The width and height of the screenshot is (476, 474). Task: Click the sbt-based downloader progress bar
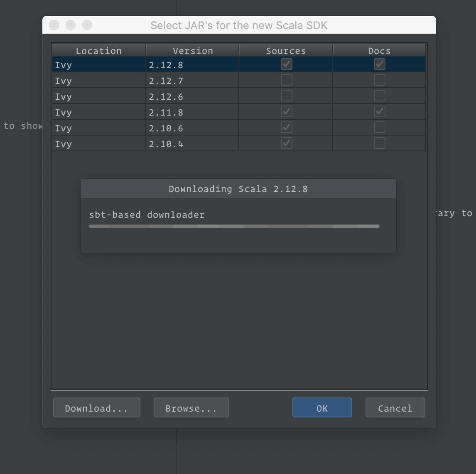click(x=234, y=226)
